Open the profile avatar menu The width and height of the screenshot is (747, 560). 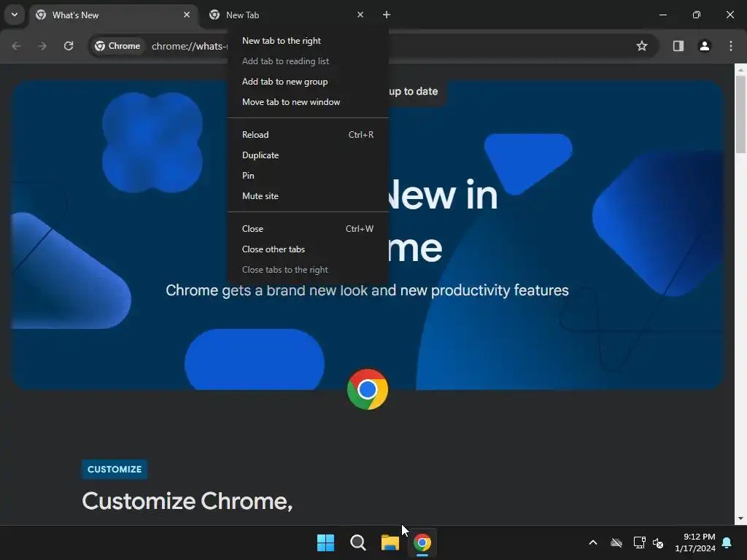tap(705, 46)
